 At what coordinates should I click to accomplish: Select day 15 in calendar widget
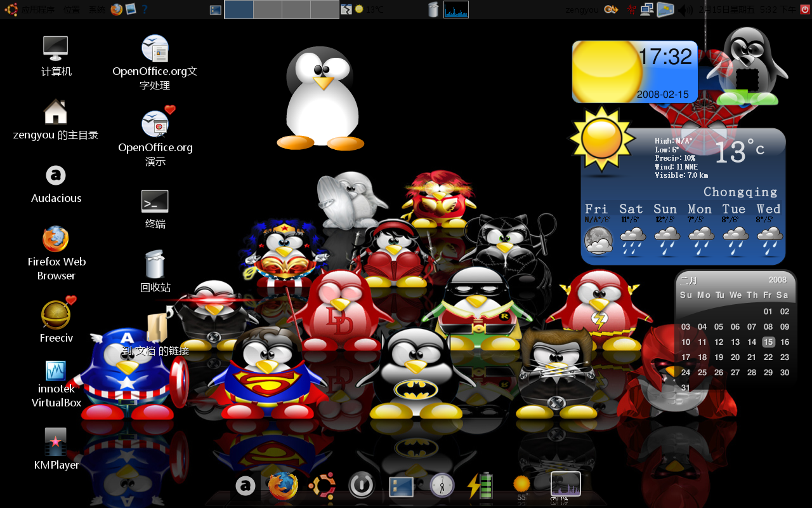pyautogui.click(x=768, y=342)
